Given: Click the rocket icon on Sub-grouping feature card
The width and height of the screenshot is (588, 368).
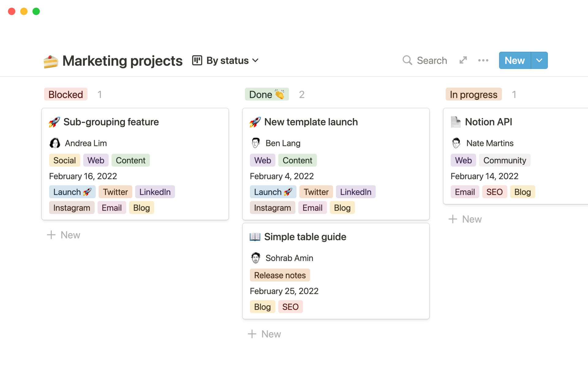Looking at the screenshot, I should (54, 122).
